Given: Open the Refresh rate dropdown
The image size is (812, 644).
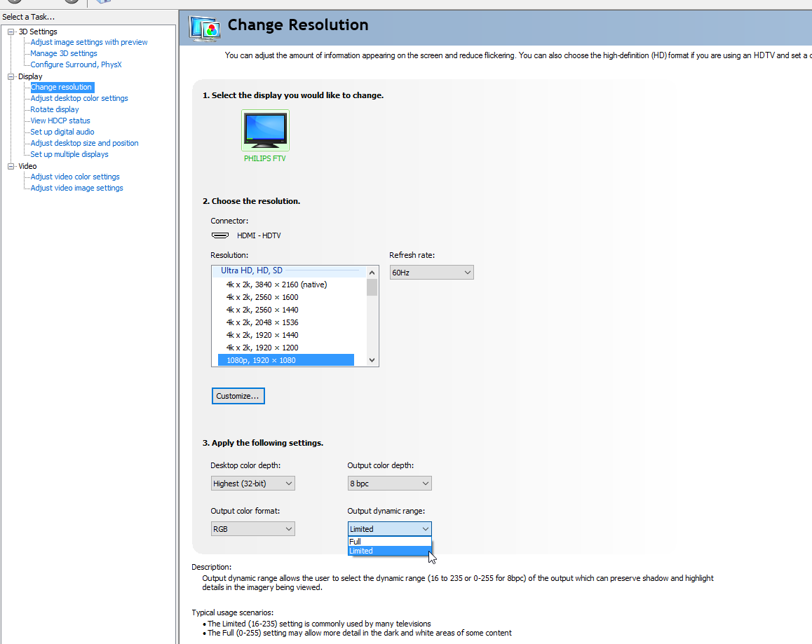Looking at the screenshot, I should coord(431,273).
